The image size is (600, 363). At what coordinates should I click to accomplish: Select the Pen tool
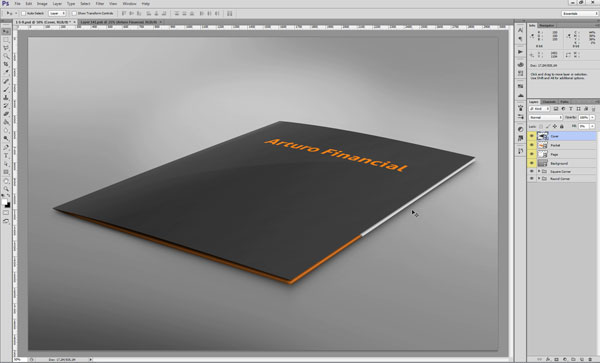[x=6, y=147]
